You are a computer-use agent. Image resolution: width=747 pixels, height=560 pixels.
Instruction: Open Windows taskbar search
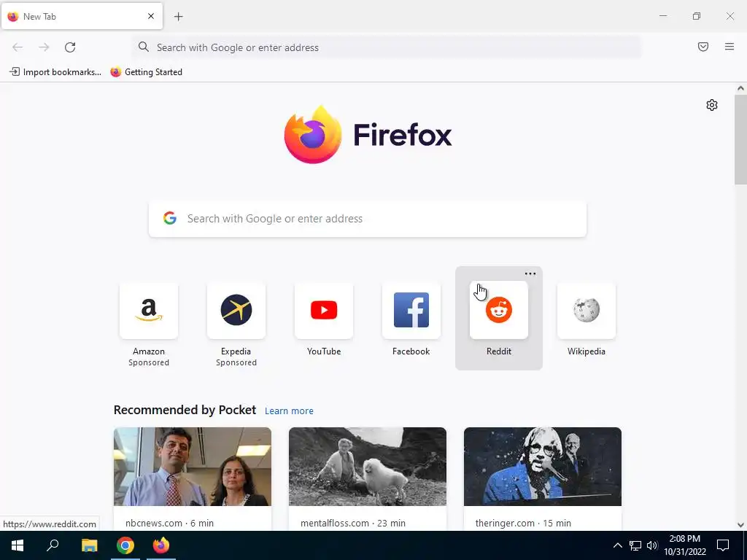(x=53, y=545)
